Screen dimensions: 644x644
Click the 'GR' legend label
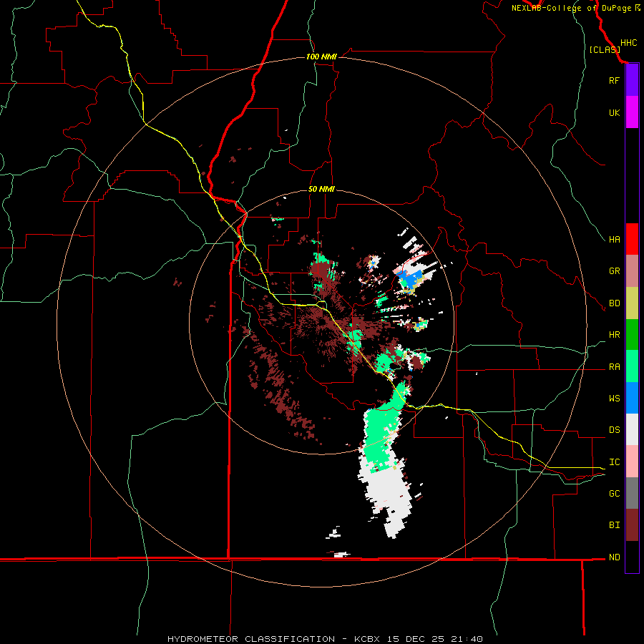[614, 271]
